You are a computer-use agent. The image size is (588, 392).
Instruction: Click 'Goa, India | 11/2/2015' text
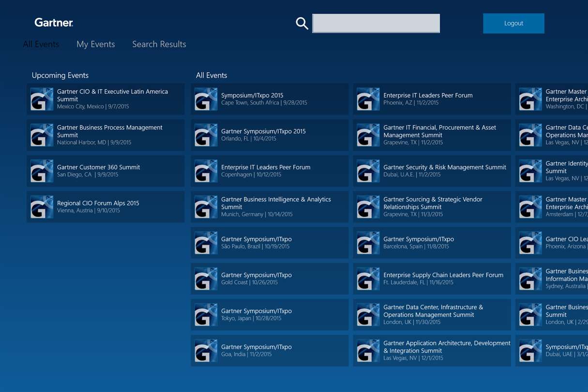tap(246, 354)
